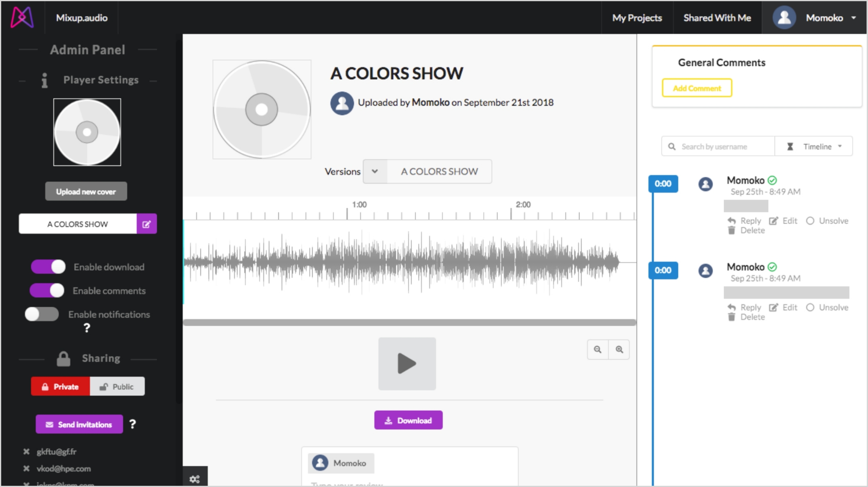
Task: Click the second comment's green resolved checkmark
Action: tap(772, 267)
